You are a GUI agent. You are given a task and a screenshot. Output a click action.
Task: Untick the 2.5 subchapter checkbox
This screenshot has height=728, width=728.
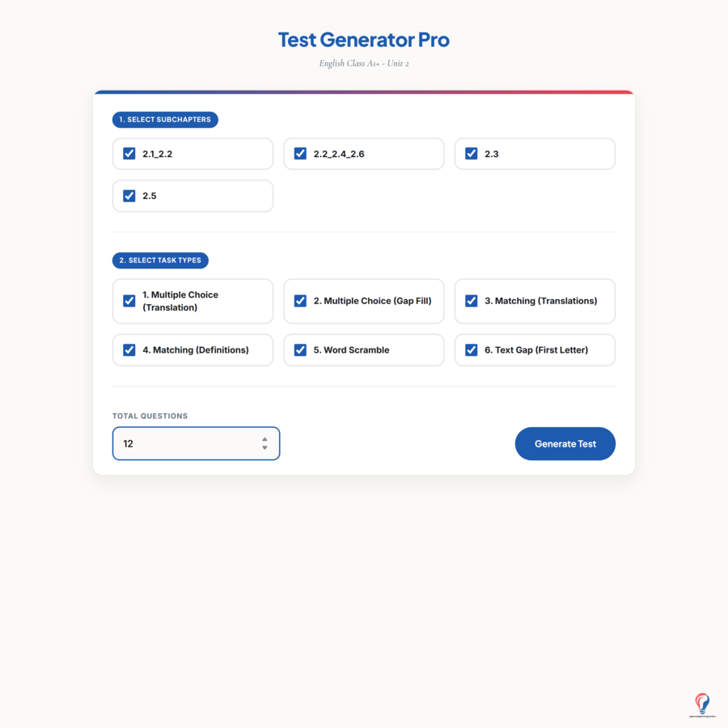pos(129,196)
